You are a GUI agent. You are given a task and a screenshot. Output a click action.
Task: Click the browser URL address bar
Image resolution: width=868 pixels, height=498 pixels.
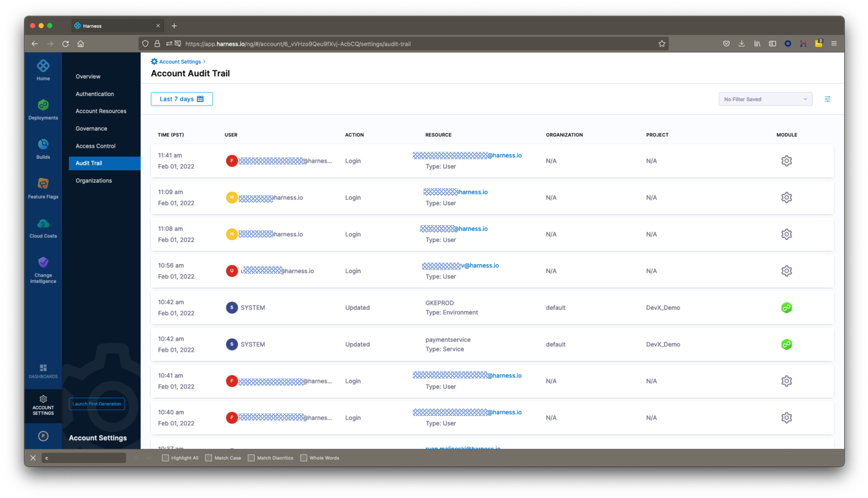point(404,44)
